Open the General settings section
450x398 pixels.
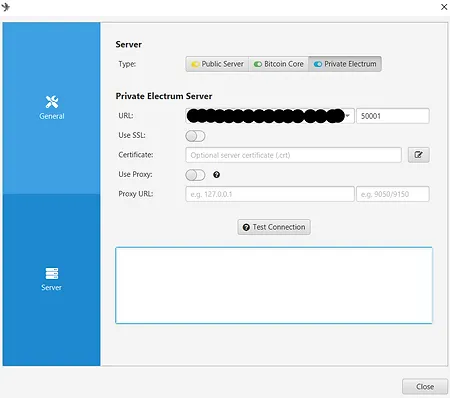coord(51,108)
